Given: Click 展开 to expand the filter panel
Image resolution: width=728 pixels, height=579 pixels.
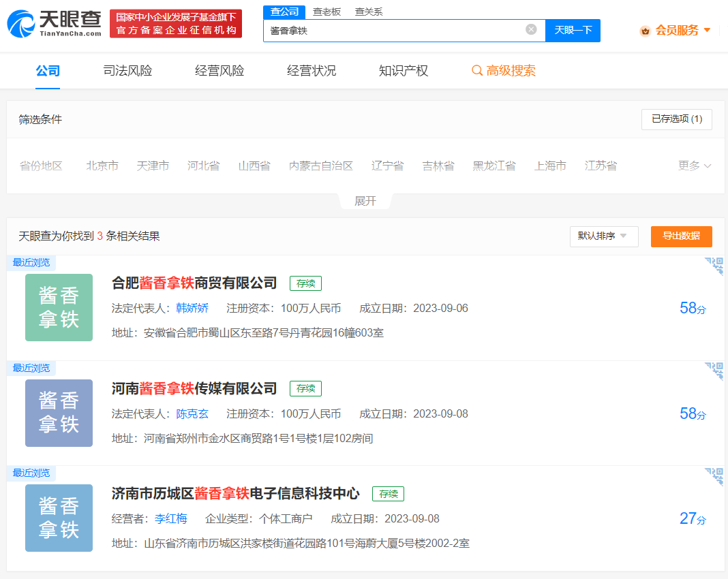Looking at the screenshot, I should [x=365, y=200].
